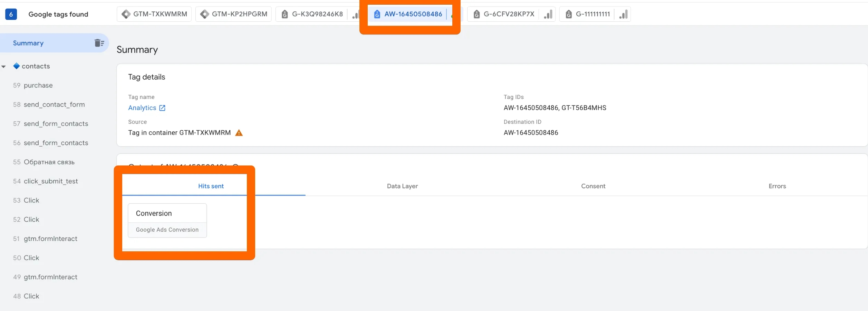Open the Consent tab
Image resolution: width=868 pixels, height=311 pixels.
tap(593, 186)
